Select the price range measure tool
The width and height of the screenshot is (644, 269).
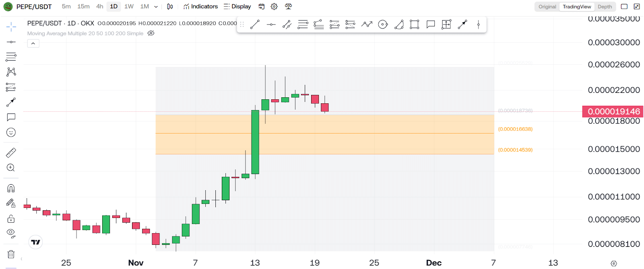[x=446, y=25]
